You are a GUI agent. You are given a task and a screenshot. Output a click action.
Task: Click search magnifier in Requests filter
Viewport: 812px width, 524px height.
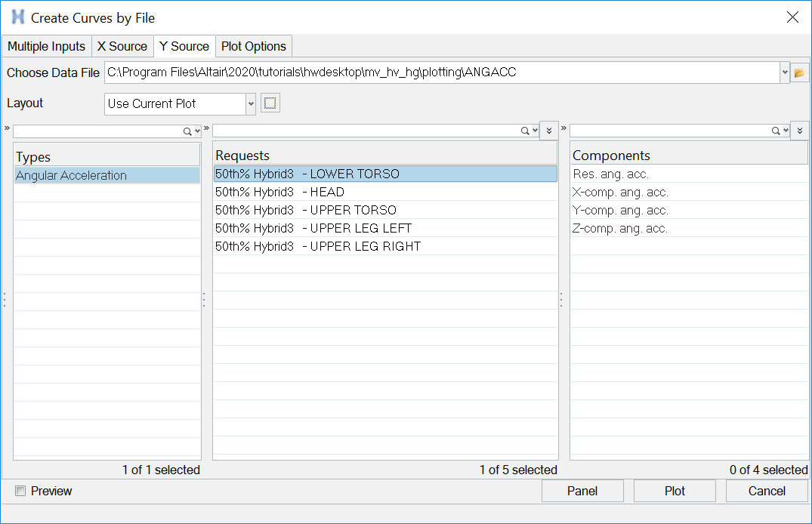click(x=525, y=131)
